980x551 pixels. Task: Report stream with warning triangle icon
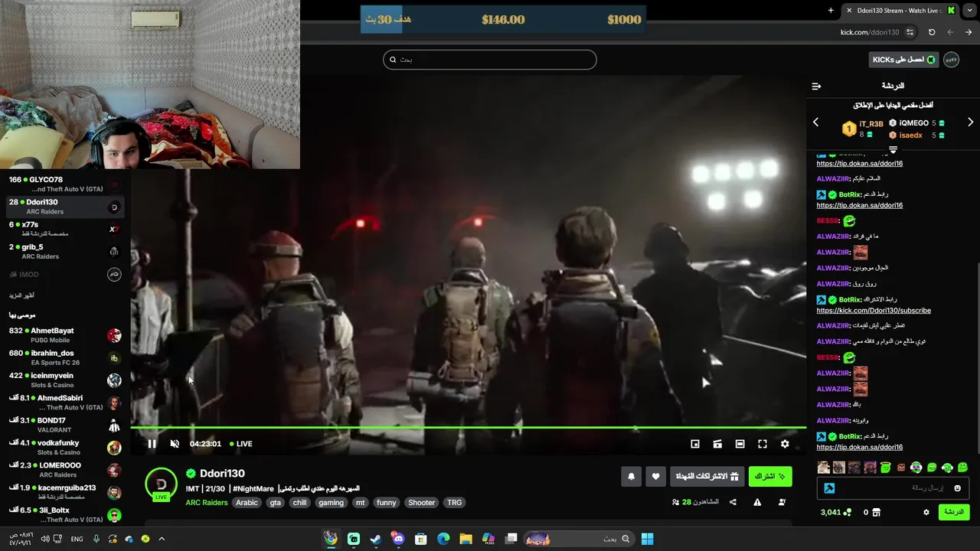(x=757, y=502)
